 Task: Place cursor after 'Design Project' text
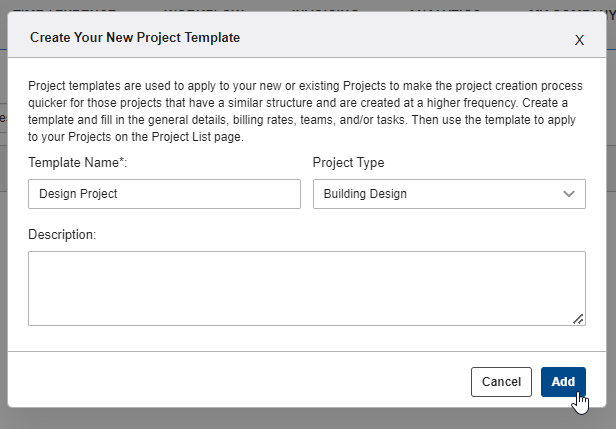tap(118, 194)
